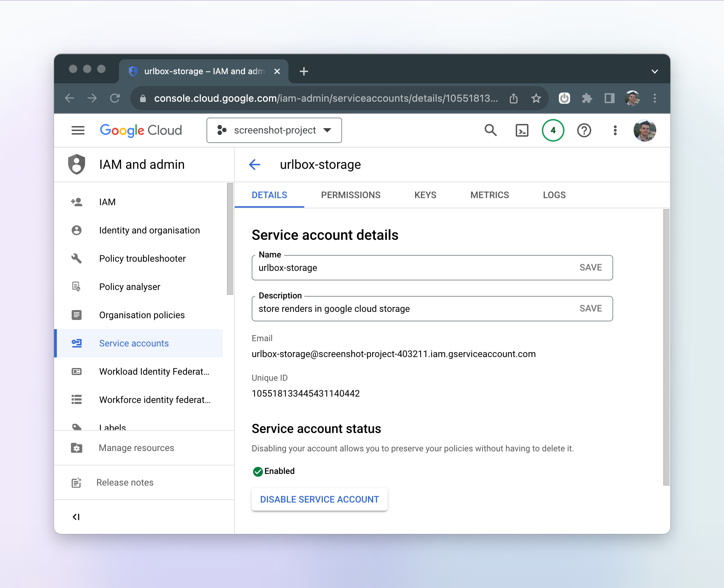Toggle the browser side panel icon
This screenshot has width=724, height=588.
(609, 98)
